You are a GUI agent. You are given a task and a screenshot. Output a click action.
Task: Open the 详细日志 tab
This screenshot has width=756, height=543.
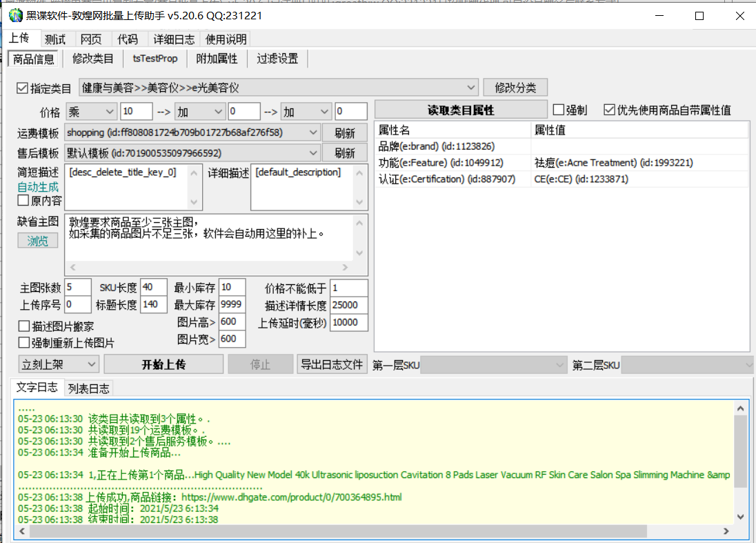pyautogui.click(x=174, y=39)
